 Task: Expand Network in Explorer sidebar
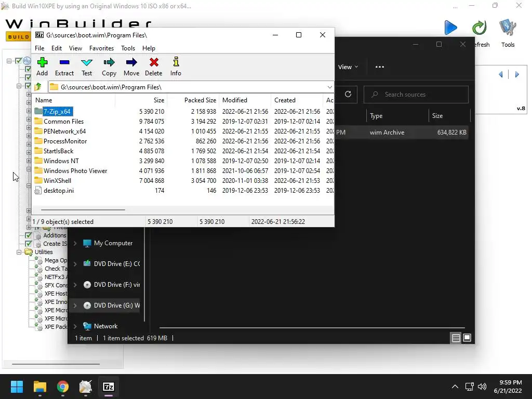click(x=75, y=326)
